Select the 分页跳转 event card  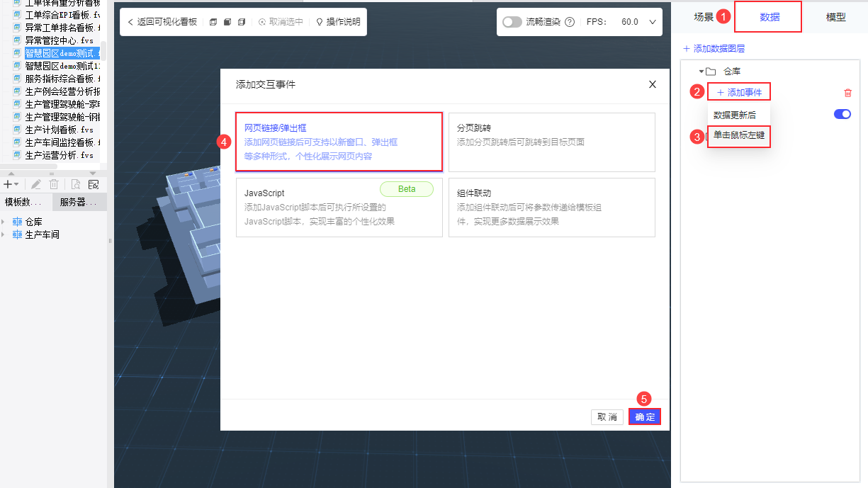point(552,142)
